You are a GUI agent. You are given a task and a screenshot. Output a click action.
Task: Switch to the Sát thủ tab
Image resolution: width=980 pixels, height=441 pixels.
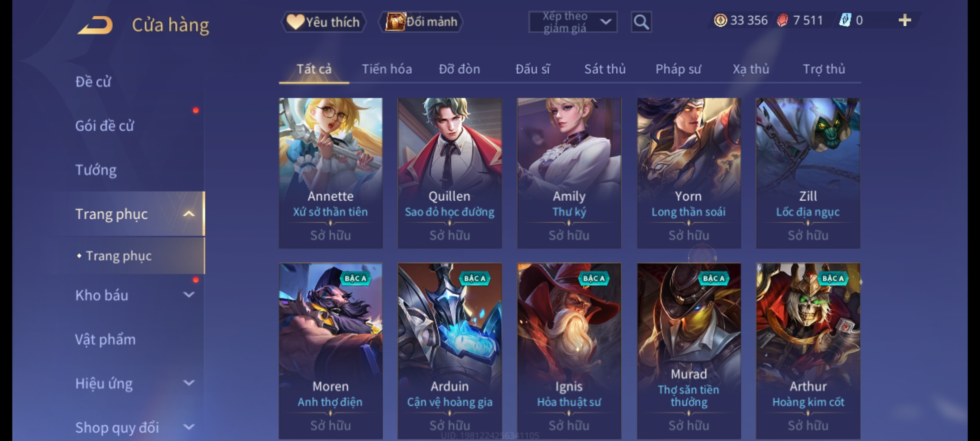coord(605,69)
